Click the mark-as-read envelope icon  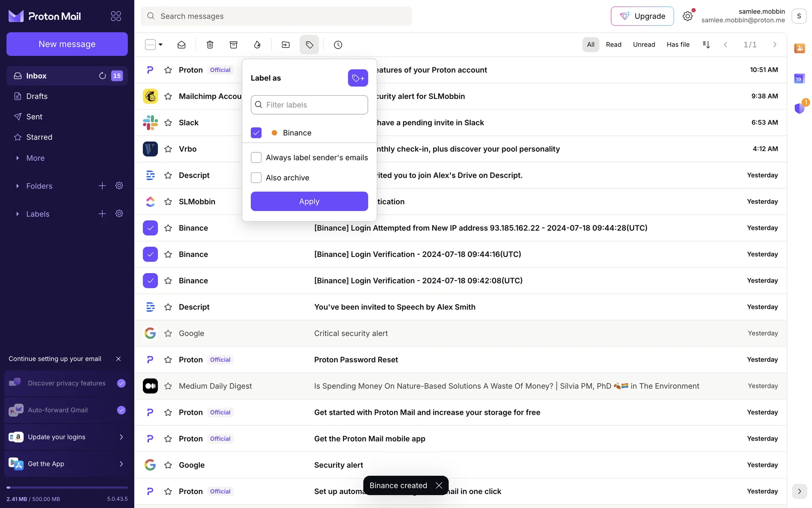(181, 44)
